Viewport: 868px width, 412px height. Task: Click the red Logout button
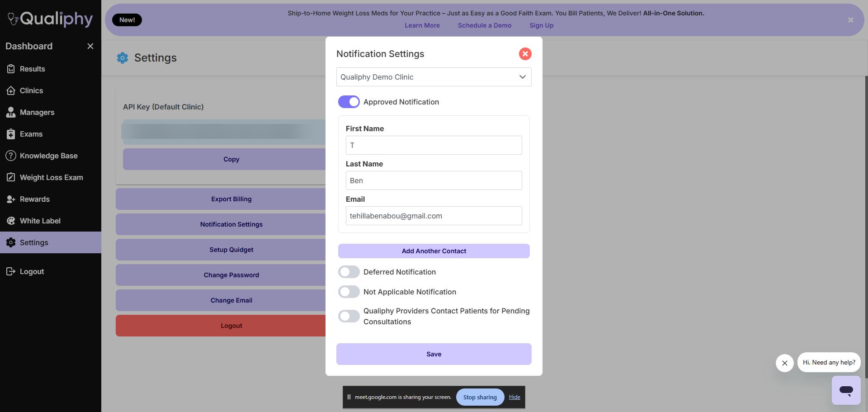[221, 326]
